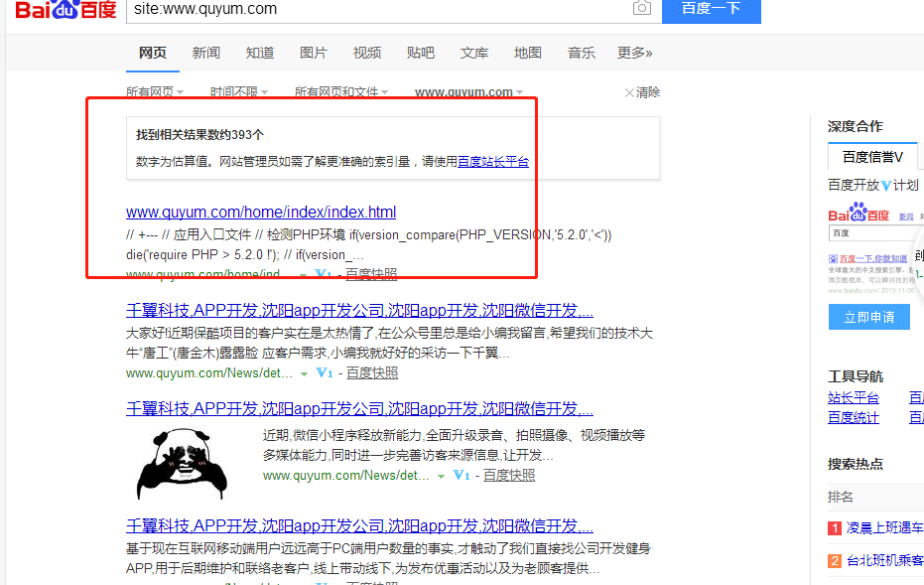Viewport: 924px width, 585px height.
Task: Expand the 所有网页 filter dropdown
Action: click(155, 92)
